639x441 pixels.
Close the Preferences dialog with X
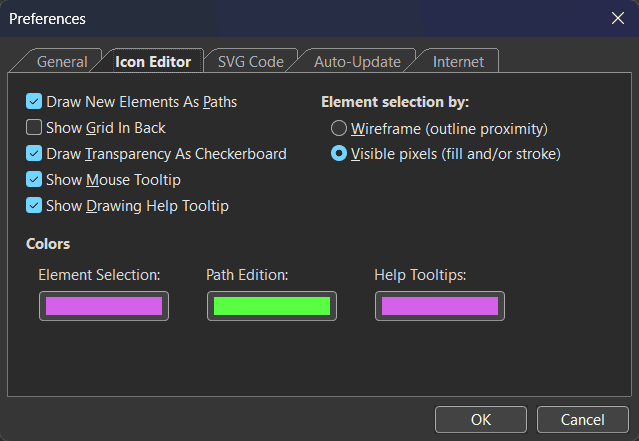(x=617, y=18)
